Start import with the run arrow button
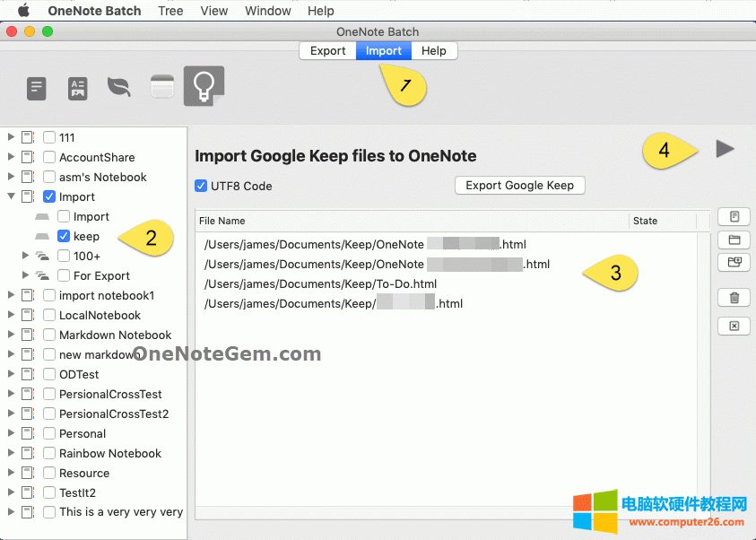This screenshot has height=540, width=756. [724, 149]
